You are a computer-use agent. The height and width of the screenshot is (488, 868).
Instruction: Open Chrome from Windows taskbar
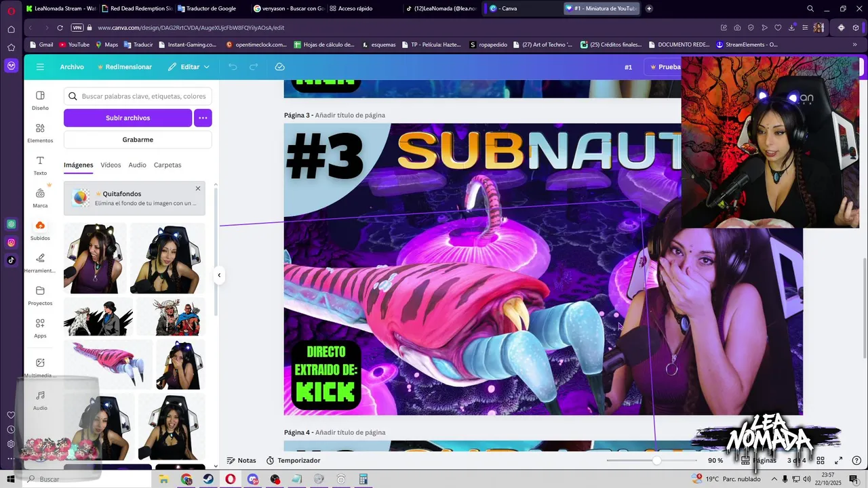[x=186, y=479]
